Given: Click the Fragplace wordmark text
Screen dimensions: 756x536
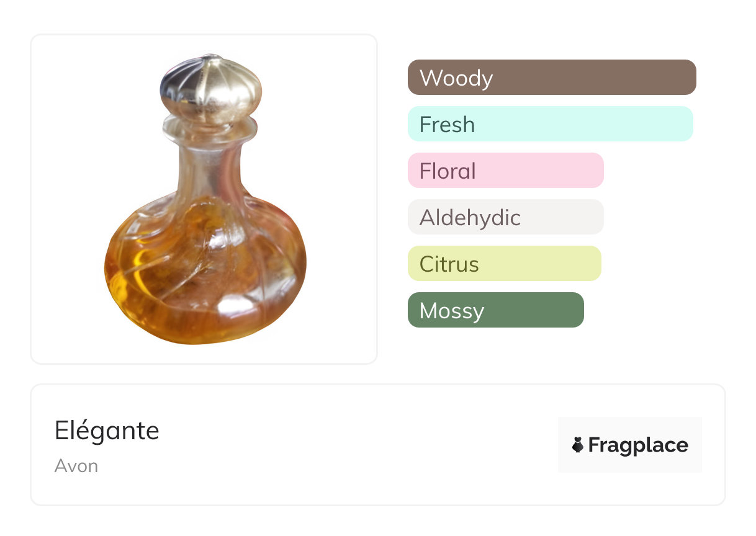Looking at the screenshot, I should coord(638,445).
